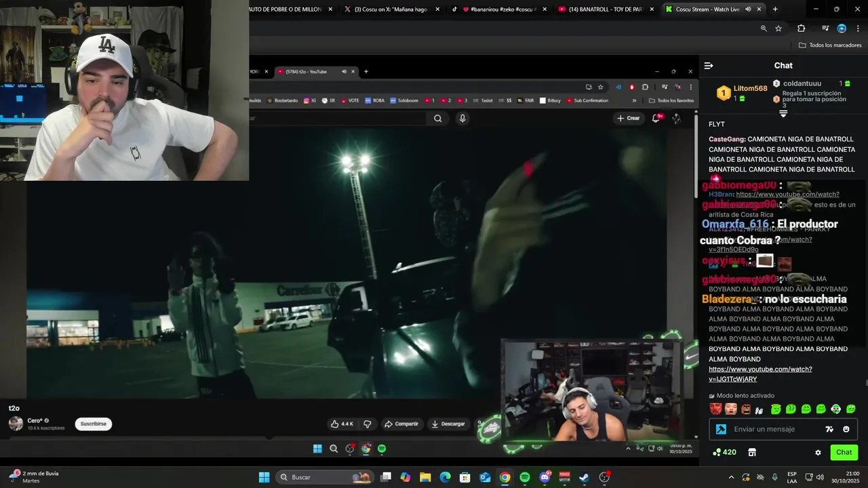Screen dimensions: 868x488
Task: Open Task View on the taskbar
Action: tap(386, 477)
